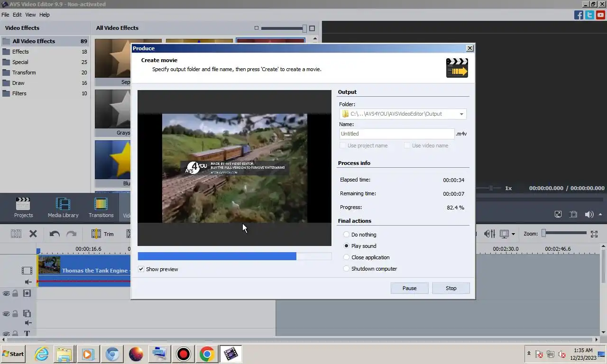Image resolution: width=607 pixels, height=364 pixels.
Task: Click the playback speed slider handle
Action: pos(491,188)
